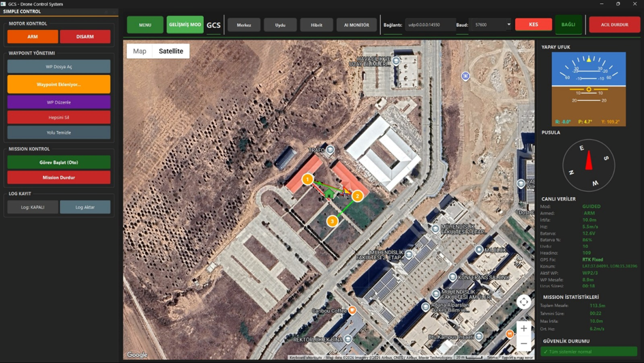Click the Log Aktar button
Image resolution: width=644 pixels, height=363 pixels.
tap(85, 207)
